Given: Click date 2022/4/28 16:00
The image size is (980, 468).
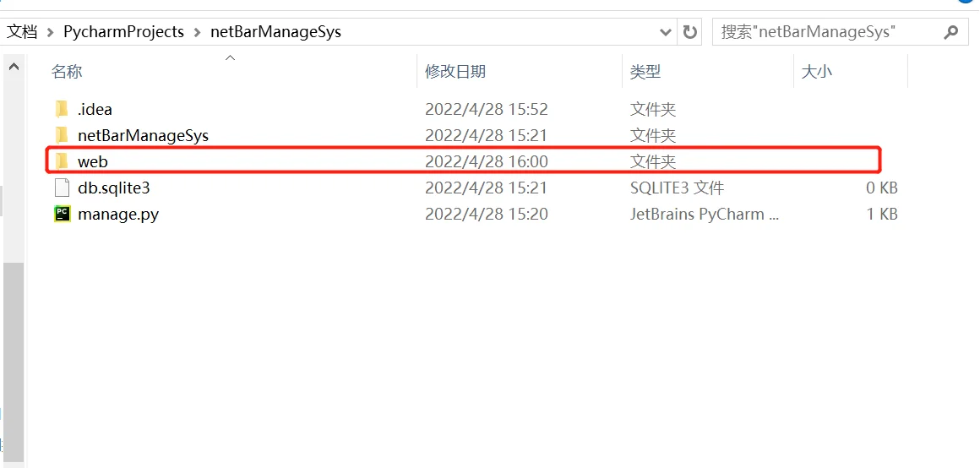Looking at the screenshot, I should pos(487,161).
